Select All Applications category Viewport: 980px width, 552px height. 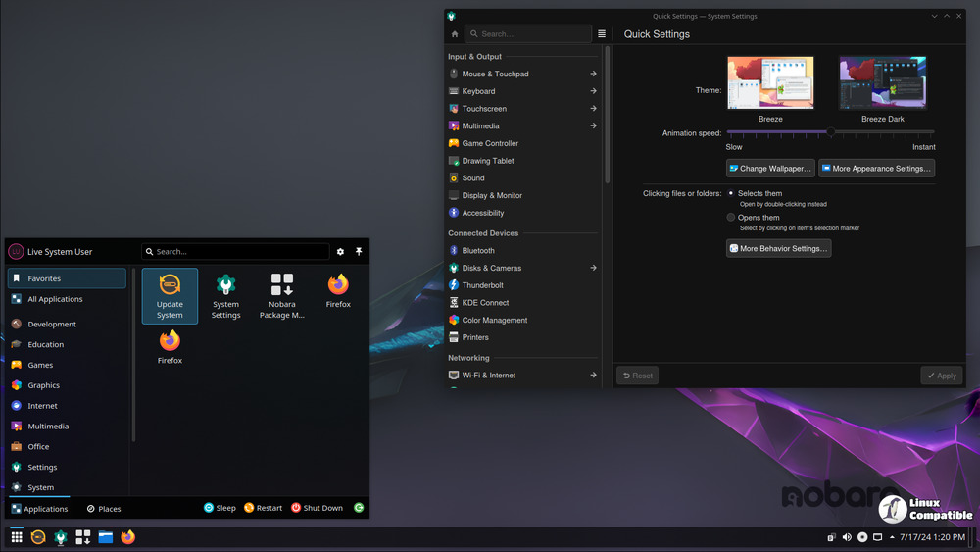pyautogui.click(x=55, y=299)
